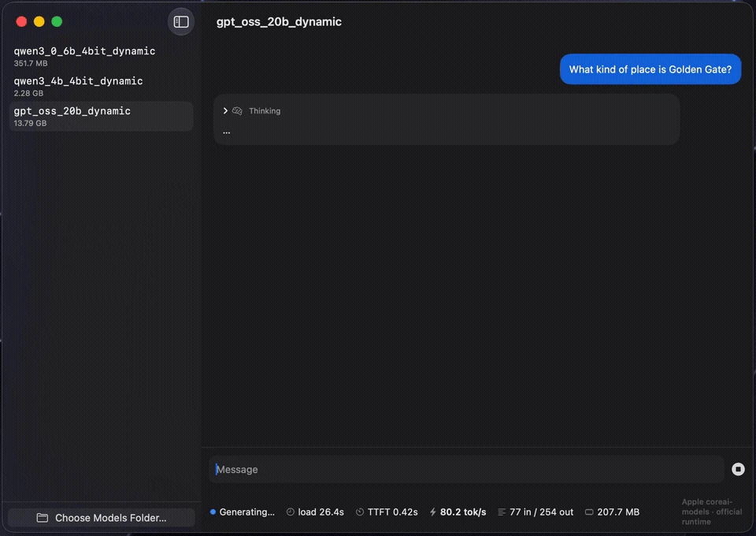Viewport: 756px width, 536px height.
Task: Click the lightning bolt speed icon
Action: [433, 512]
